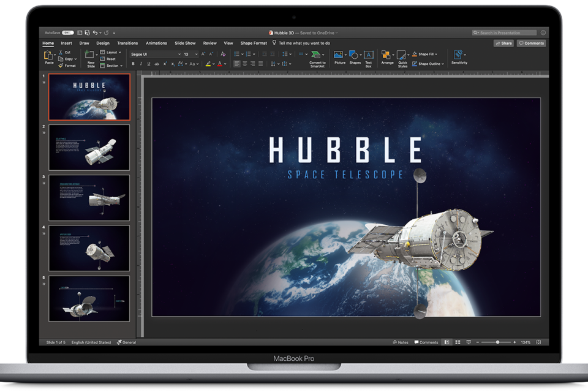
Task: Insert a Text Box
Action: point(369,55)
